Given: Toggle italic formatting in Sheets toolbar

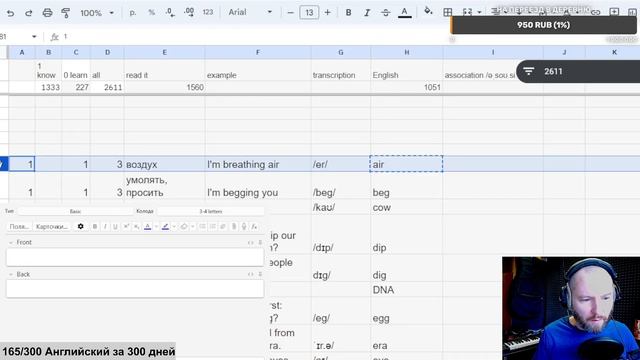Looking at the screenshot, I should [367, 13].
